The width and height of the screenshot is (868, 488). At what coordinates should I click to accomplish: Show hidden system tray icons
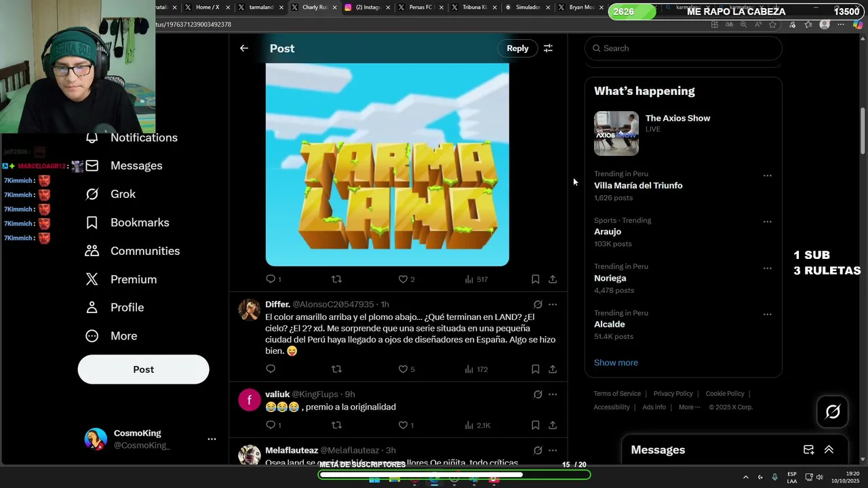pos(745,477)
